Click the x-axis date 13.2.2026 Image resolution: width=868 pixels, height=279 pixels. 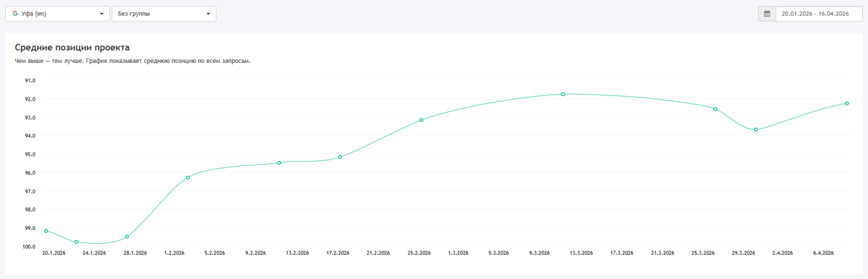[x=297, y=253]
